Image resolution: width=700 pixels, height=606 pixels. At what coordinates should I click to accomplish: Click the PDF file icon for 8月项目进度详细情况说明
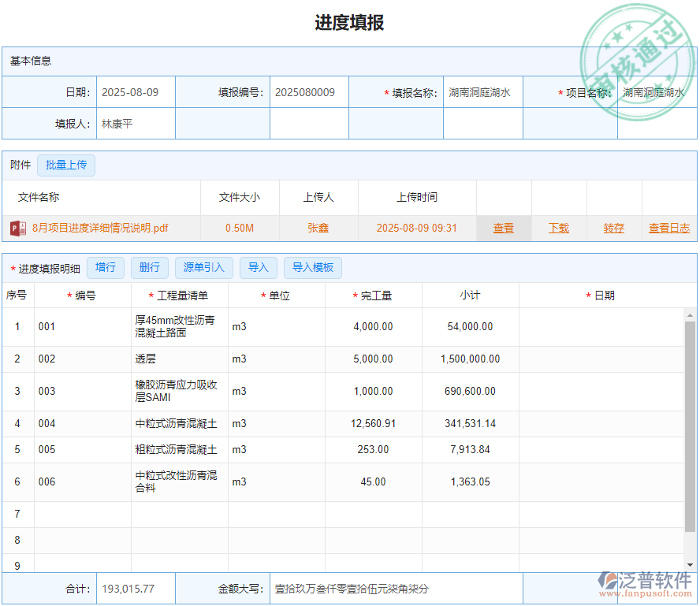(17, 227)
